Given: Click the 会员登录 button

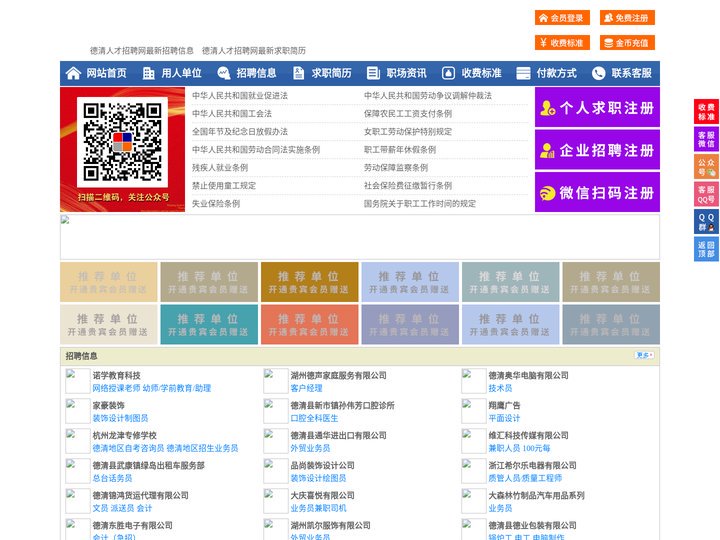Looking at the screenshot, I should pos(562,18).
